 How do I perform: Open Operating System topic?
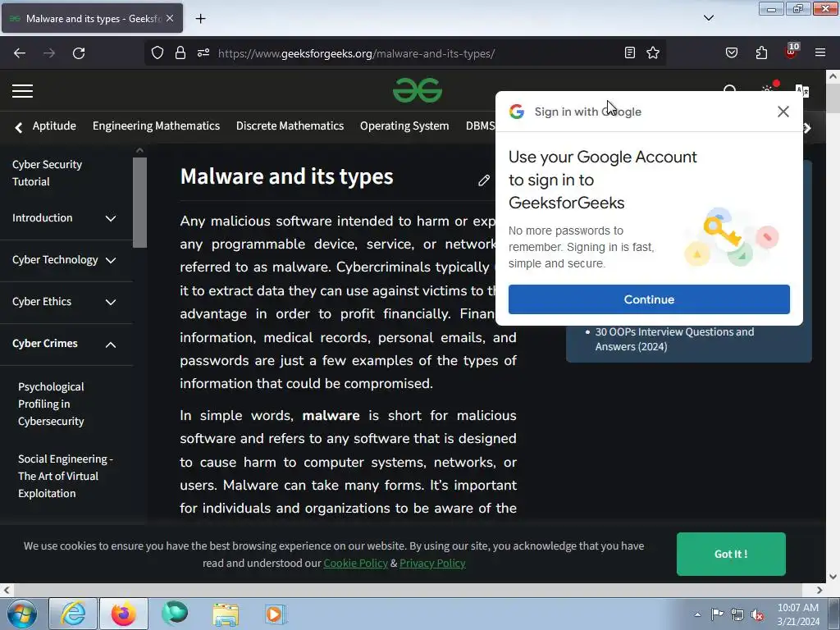pos(404,126)
